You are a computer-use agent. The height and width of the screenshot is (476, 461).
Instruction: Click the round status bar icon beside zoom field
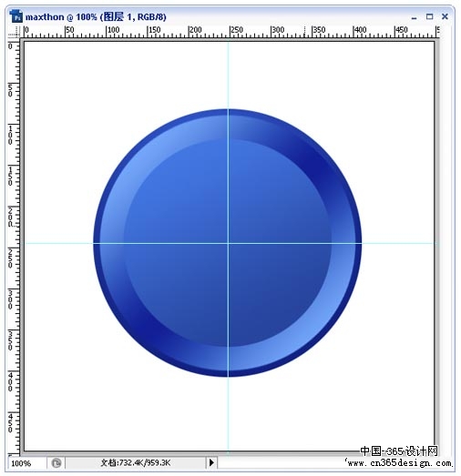point(56,463)
